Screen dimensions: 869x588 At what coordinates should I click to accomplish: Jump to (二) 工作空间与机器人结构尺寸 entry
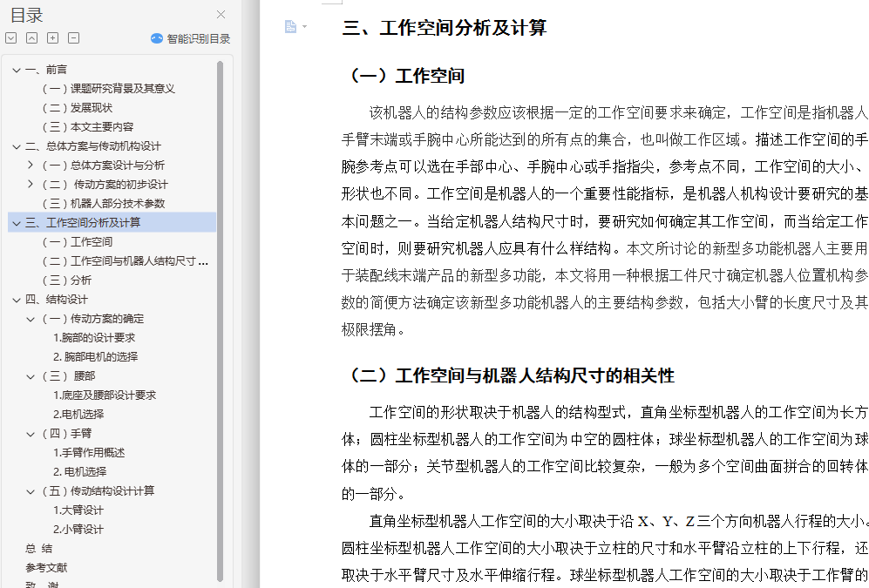[126, 261]
